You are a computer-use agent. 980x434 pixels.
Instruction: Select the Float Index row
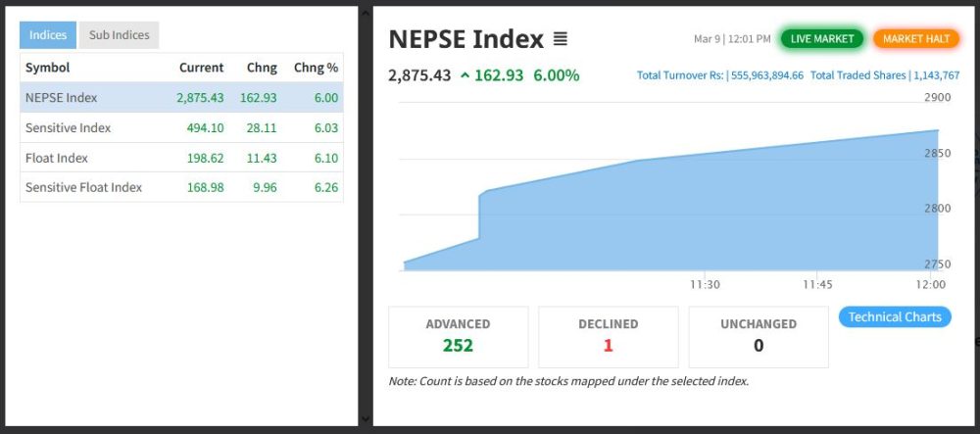(181, 158)
